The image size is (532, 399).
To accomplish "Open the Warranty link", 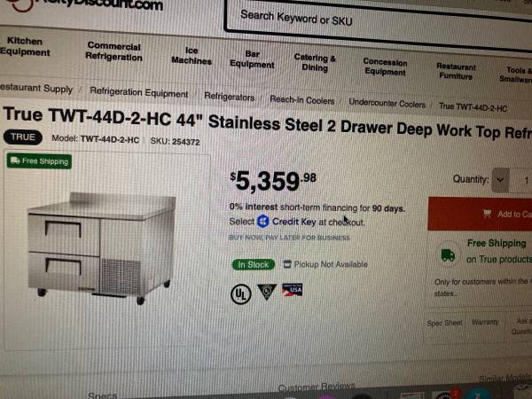I will (x=485, y=322).
